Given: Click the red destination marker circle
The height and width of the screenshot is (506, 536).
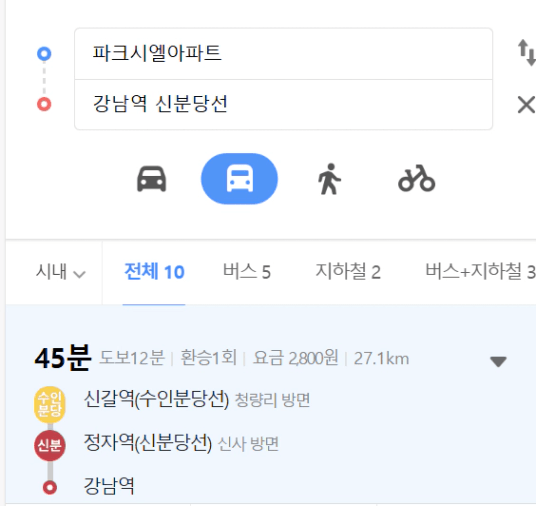Looking at the screenshot, I should [x=44, y=104].
